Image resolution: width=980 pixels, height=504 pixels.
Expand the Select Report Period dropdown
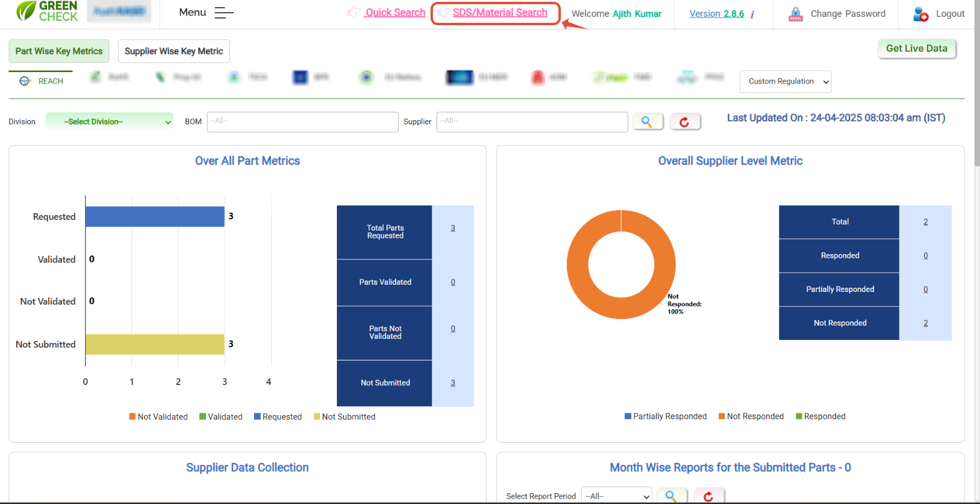(617, 496)
